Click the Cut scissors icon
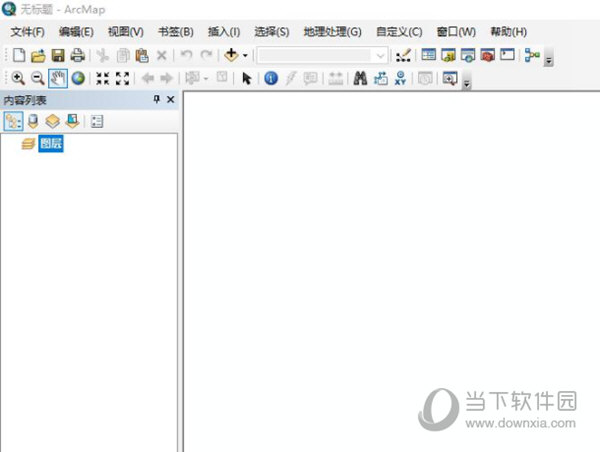 tap(103, 56)
